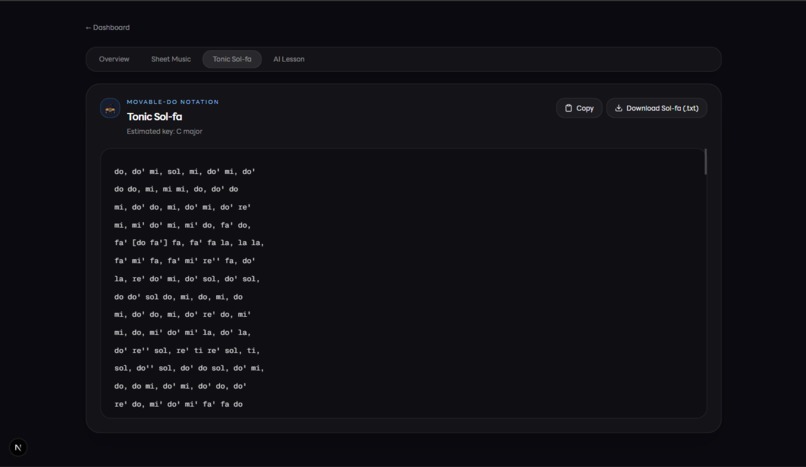Click the line 'do do' sol do, mi, do, mi, do'
This screenshot has height=467, width=806.
[x=178, y=296]
